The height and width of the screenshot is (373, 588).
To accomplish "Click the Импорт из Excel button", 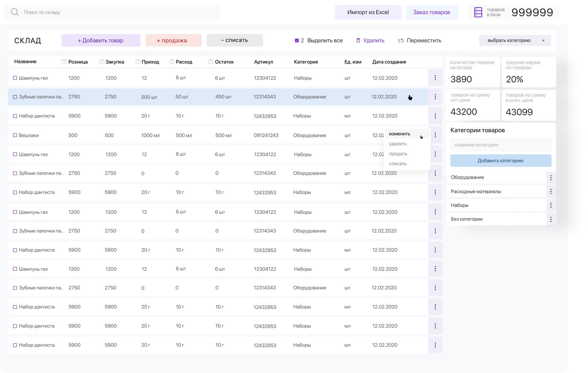I will click(x=368, y=12).
